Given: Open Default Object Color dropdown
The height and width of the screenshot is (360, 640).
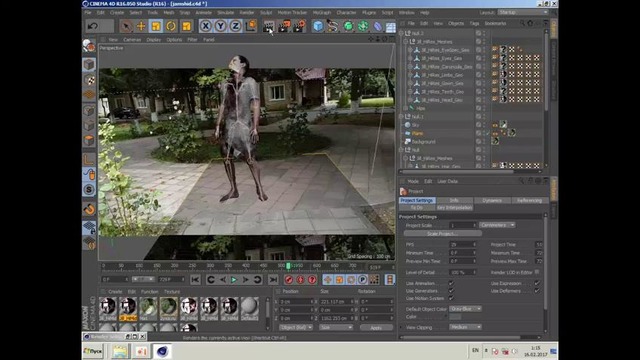Looking at the screenshot, I should click(465, 309).
